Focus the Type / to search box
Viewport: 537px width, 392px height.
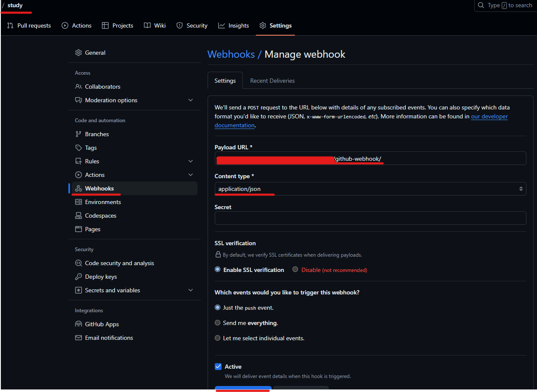pyautogui.click(x=505, y=6)
